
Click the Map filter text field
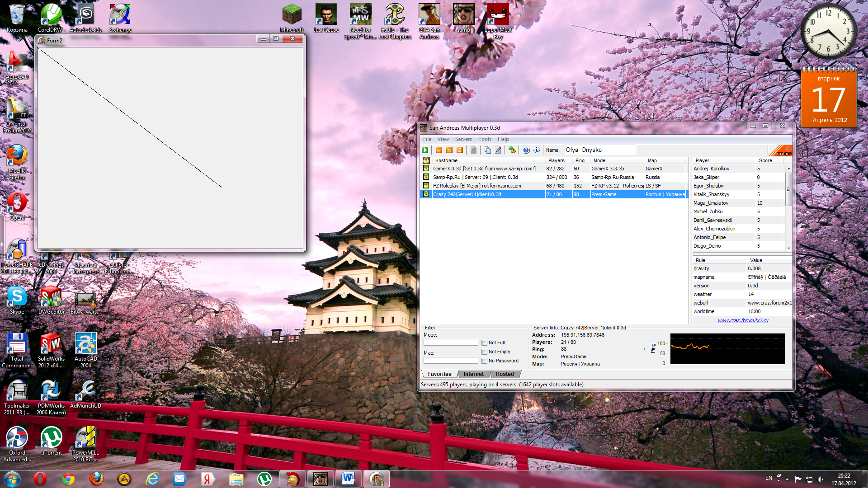pyautogui.click(x=451, y=361)
